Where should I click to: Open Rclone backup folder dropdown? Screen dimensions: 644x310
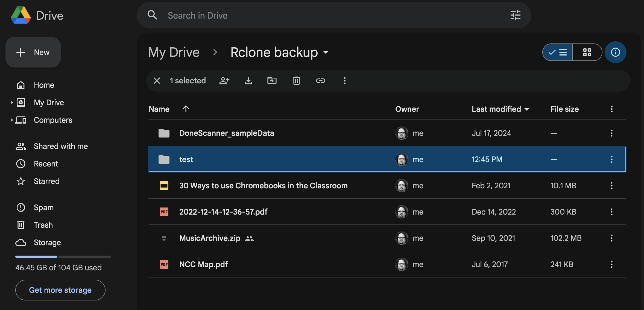tap(326, 52)
